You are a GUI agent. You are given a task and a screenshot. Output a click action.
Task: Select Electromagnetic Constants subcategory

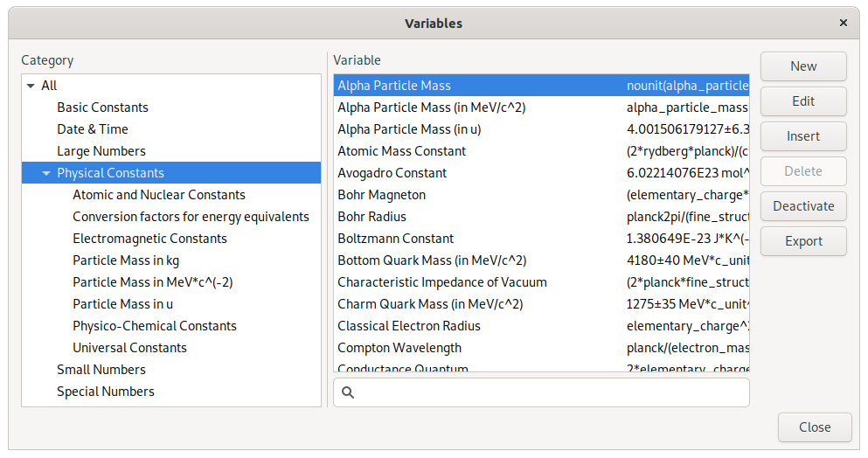[x=149, y=239]
